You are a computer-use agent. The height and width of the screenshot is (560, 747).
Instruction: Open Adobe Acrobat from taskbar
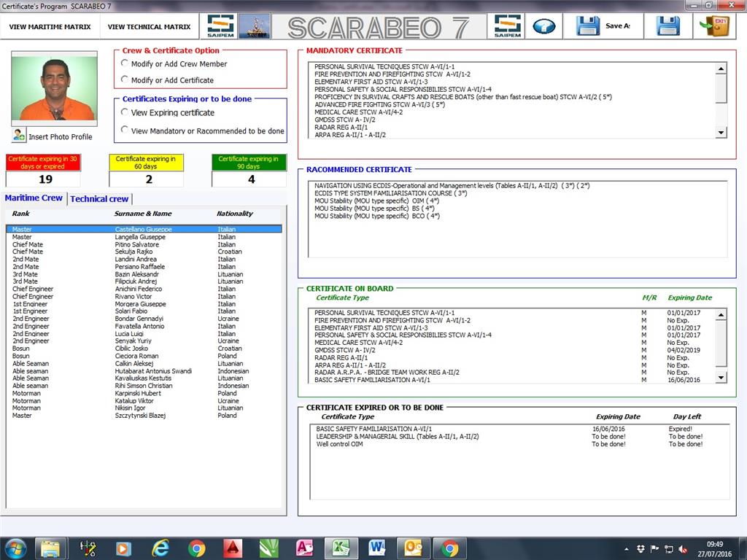233,548
